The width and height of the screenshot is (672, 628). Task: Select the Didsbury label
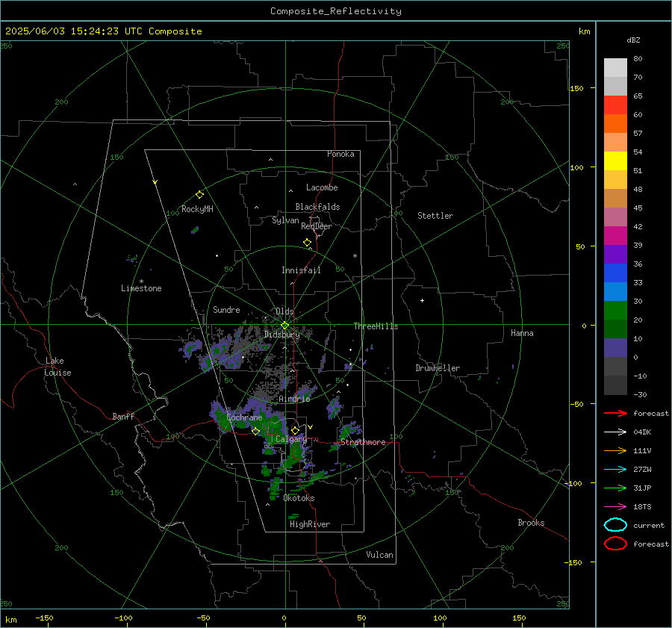point(281,335)
